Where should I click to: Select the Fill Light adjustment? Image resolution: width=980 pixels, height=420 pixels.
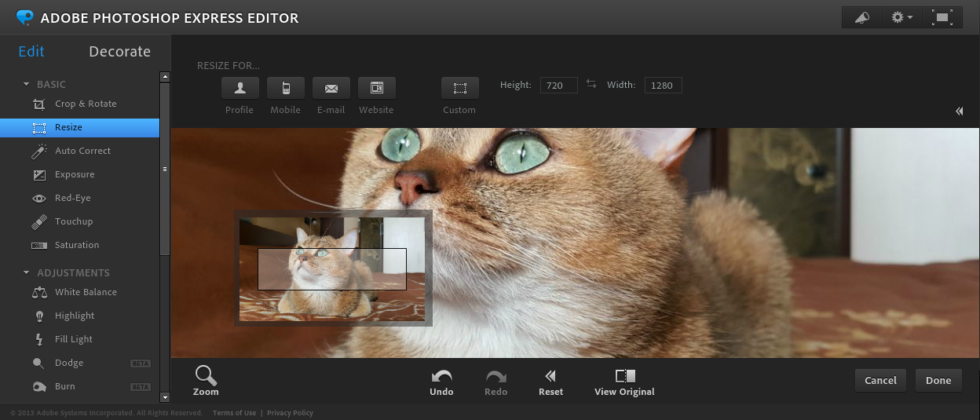tap(79, 339)
